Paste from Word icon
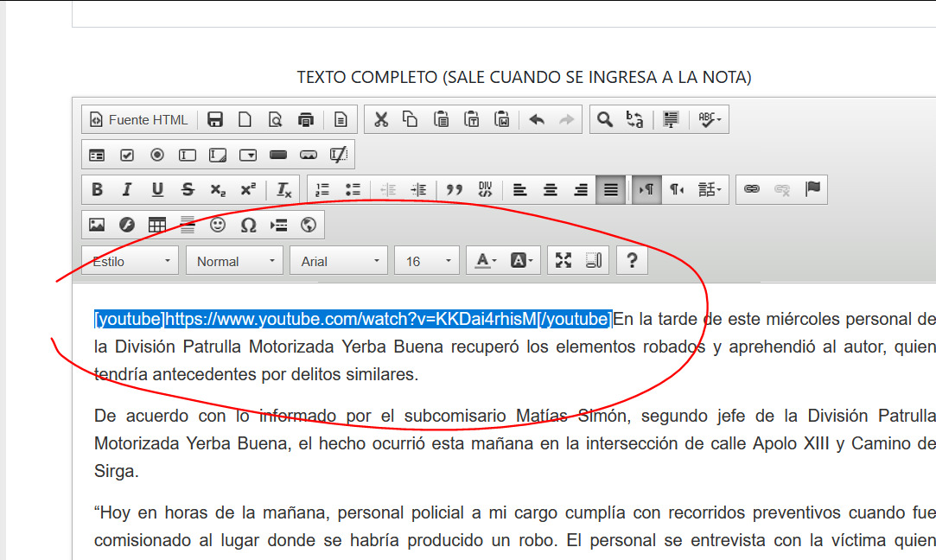Screen dimensions: 936x560 pyautogui.click(x=502, y=119)
